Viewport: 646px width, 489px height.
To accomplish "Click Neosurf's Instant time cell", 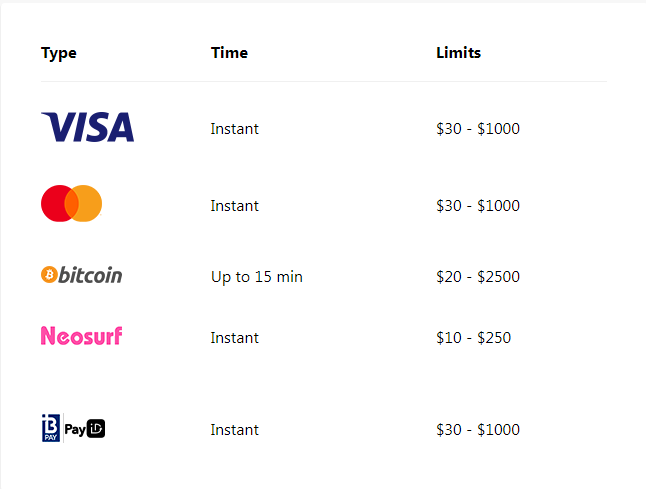I will (234, 338).
